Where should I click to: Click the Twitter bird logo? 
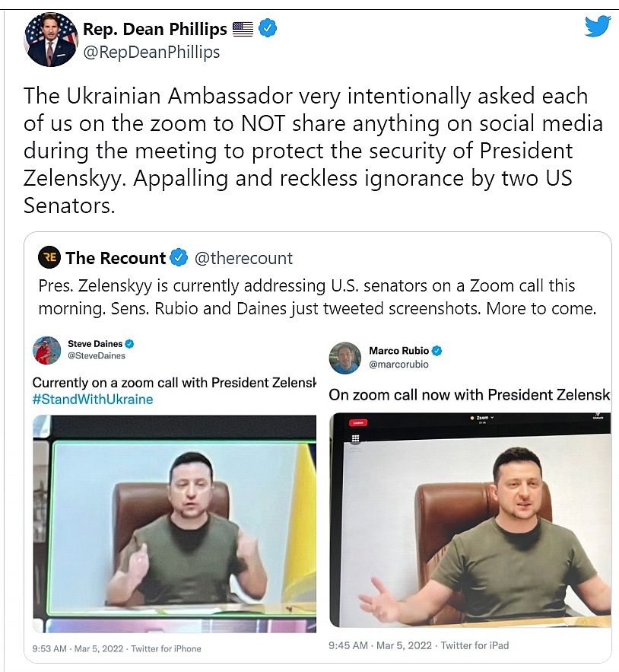point(598,27)
